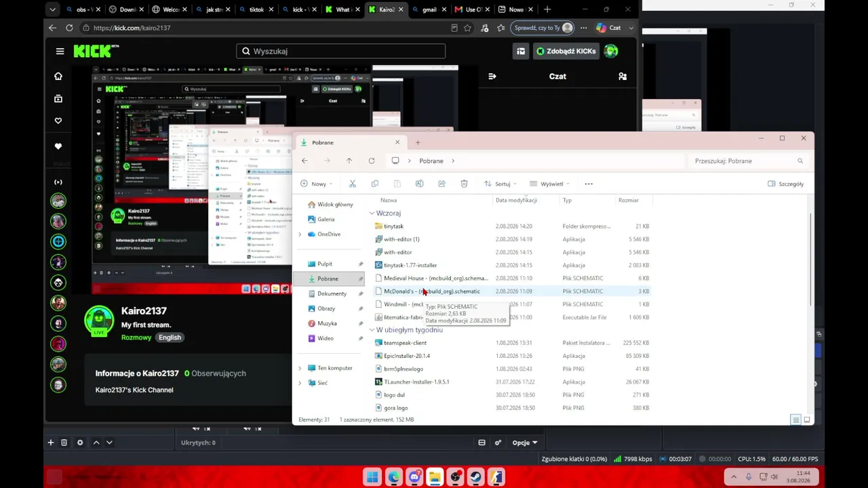Add a new File Explorer tab

pyautogui.click(x=418, y=142)
